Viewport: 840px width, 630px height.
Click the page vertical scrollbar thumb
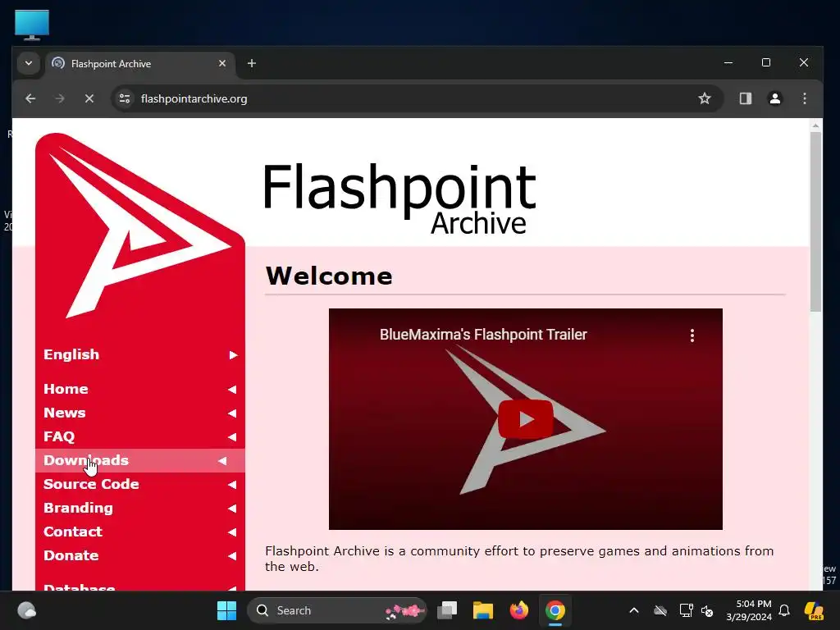click(x=815, y=221)
